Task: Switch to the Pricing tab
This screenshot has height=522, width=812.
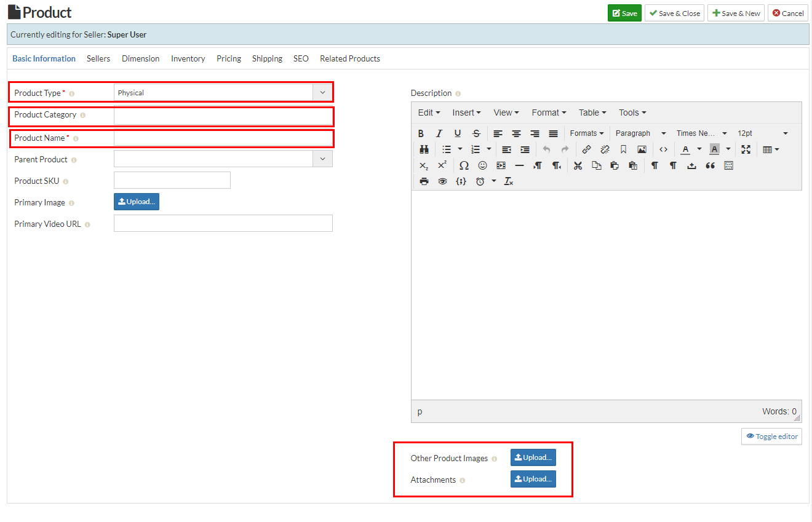Action: coord(228,58)
